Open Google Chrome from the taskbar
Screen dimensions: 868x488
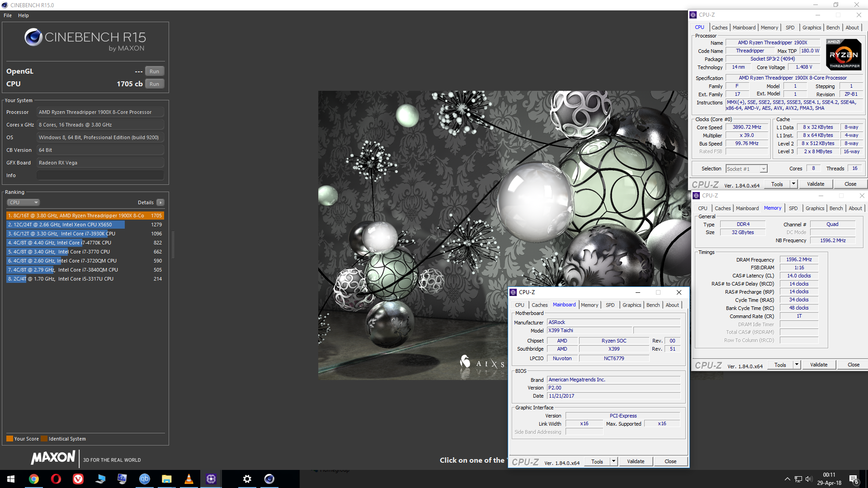pyautogui.click(x=34, y=479)
